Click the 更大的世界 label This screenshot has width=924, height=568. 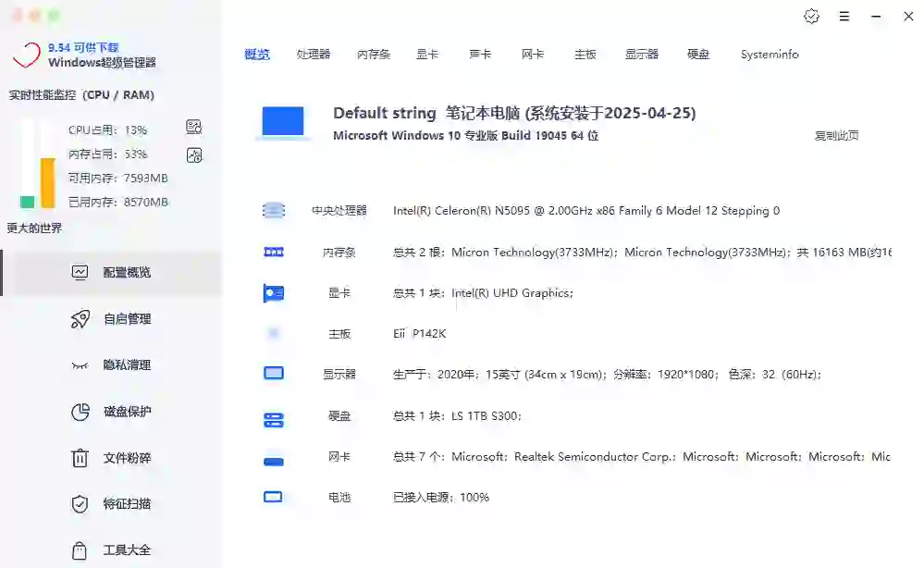pos(34,228)
